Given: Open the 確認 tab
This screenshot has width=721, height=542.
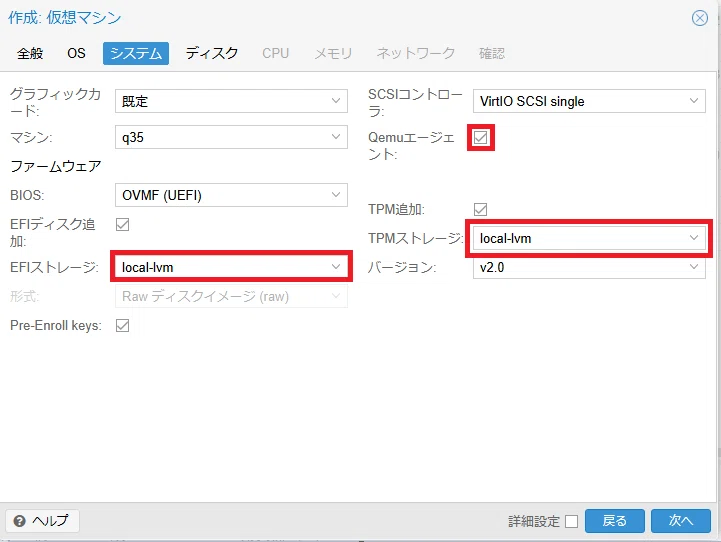Looking at the screenshot, I should point(492,53).
